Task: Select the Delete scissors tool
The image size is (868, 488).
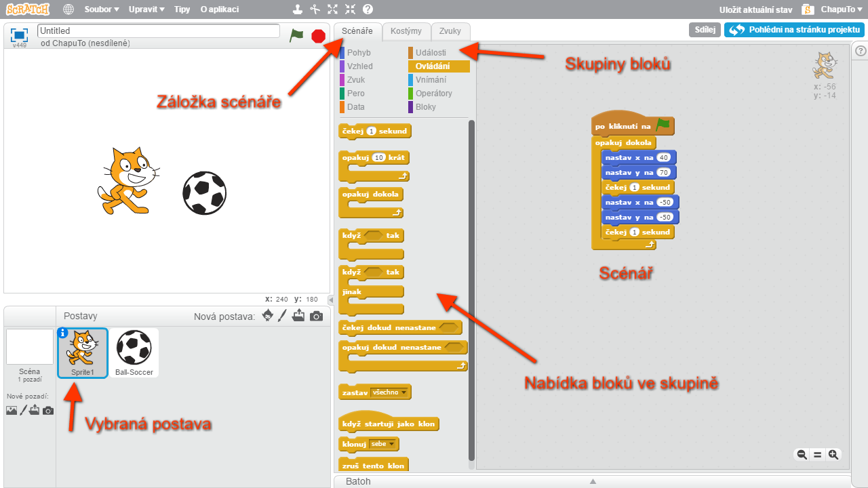Action: tap(315, 9)
